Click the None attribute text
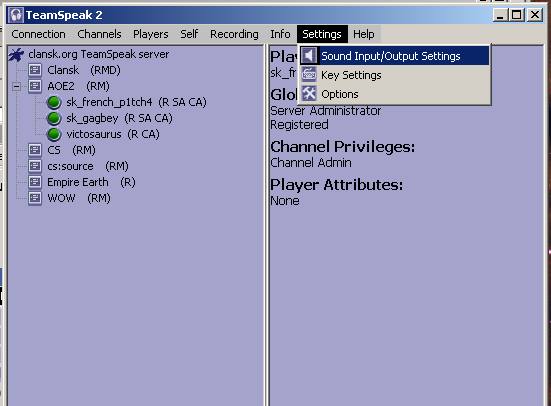Image resolution: width=551 pixels, height=406 pixels. pos(285,201)
